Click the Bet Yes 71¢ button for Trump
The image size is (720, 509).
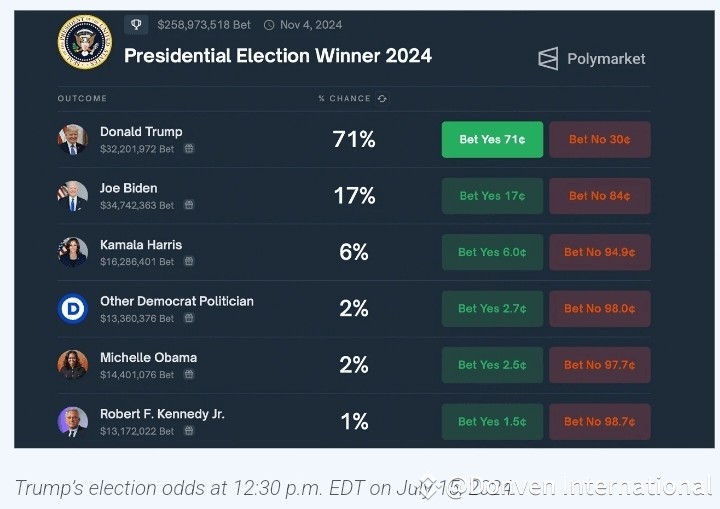click(492, 140)
